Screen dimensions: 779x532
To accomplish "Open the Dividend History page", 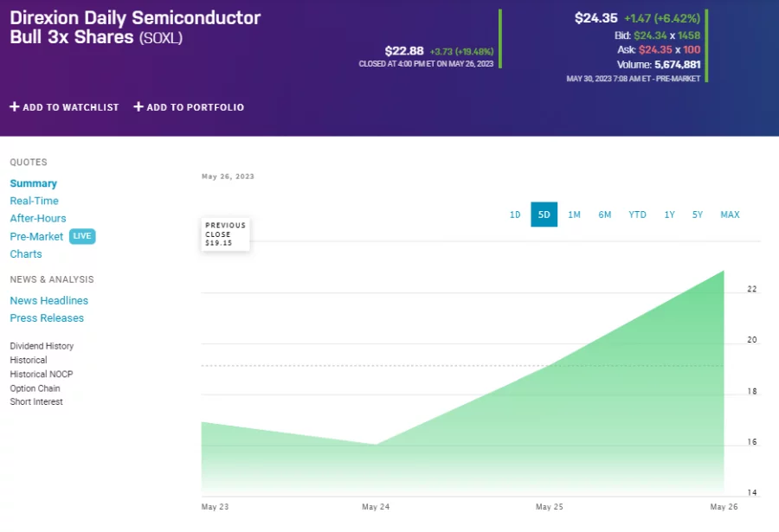I will (41, 345).
